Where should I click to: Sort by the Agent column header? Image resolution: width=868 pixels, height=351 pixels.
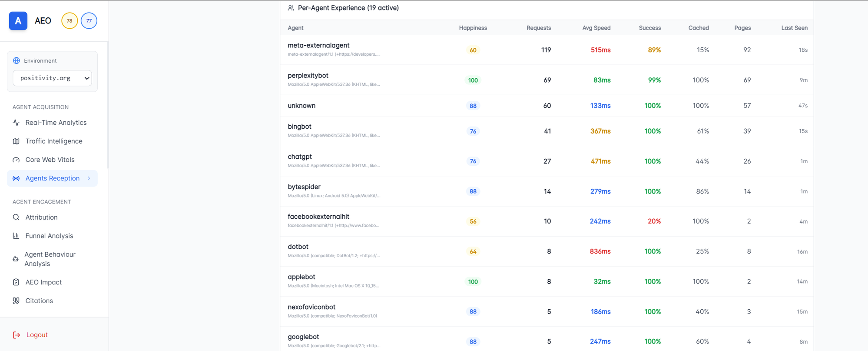(295, 28)
